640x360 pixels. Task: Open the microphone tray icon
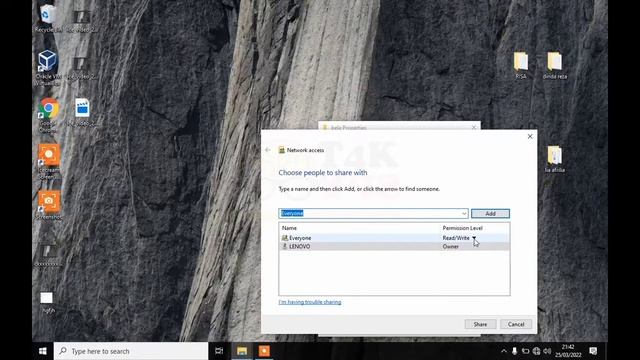(x=514, y=351)
